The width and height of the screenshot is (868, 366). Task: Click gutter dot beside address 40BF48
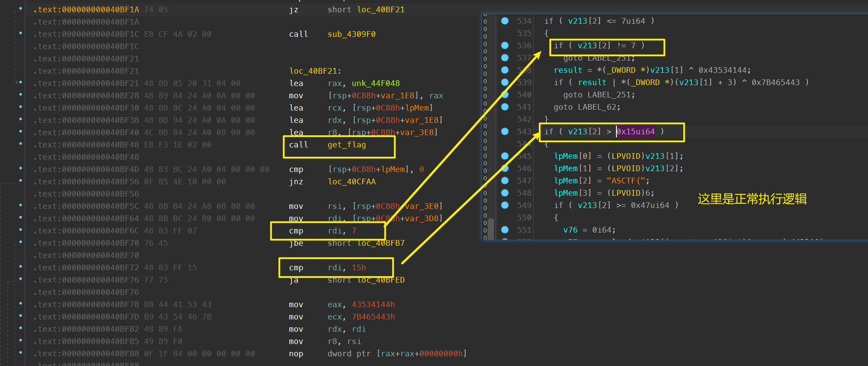coord(21,144)
